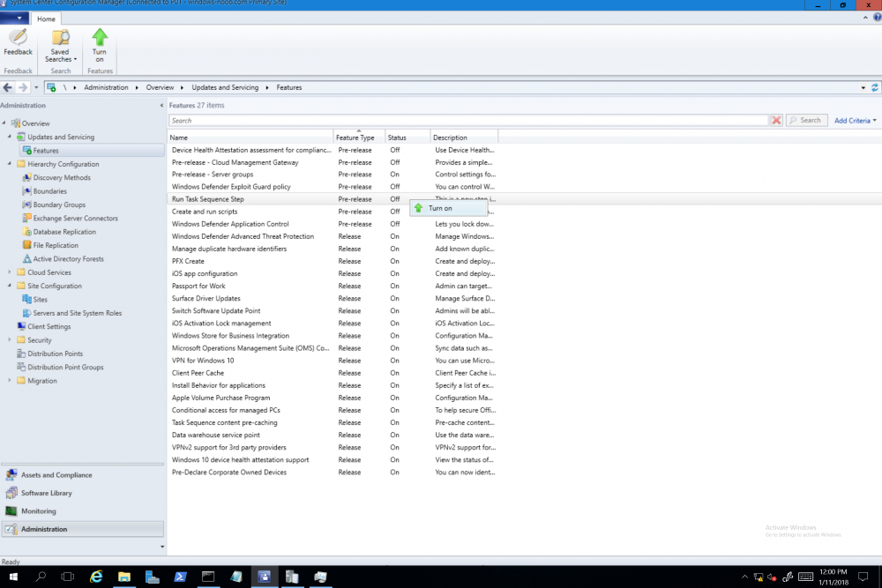Viewport: 882px width, 588px height.
Task: Select the Home ribbon tab
Action: click(x=46, y=19)
